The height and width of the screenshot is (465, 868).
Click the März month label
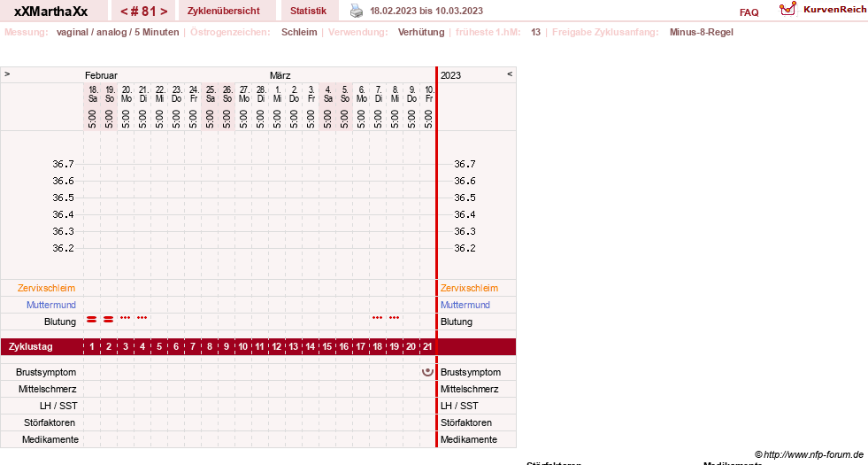280,75
